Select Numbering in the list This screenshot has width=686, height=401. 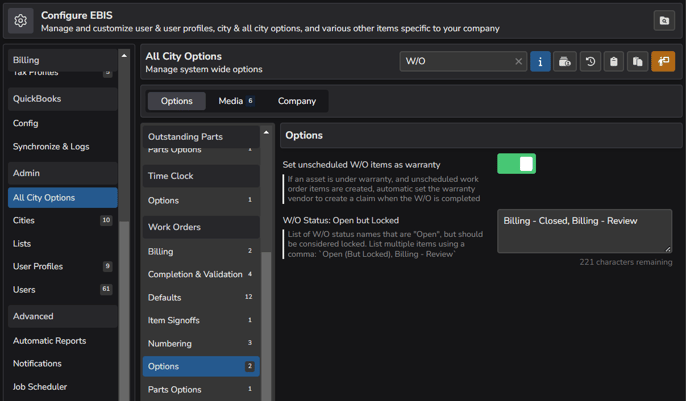click(x=201, y=343)
